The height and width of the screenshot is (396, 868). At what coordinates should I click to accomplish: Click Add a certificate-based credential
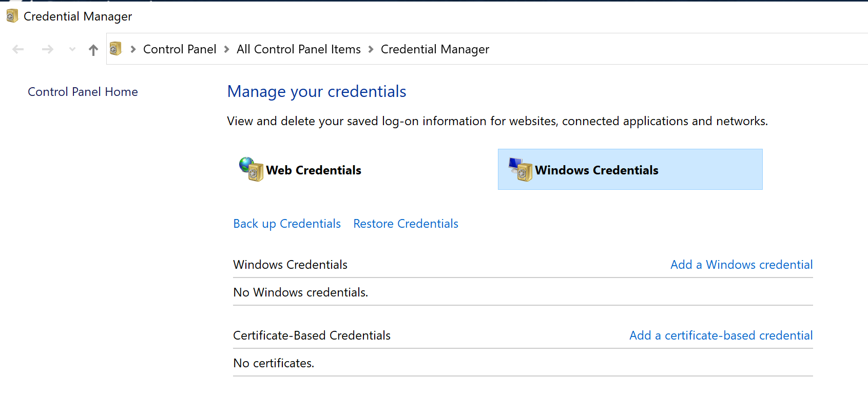click(x=721, y=335)
